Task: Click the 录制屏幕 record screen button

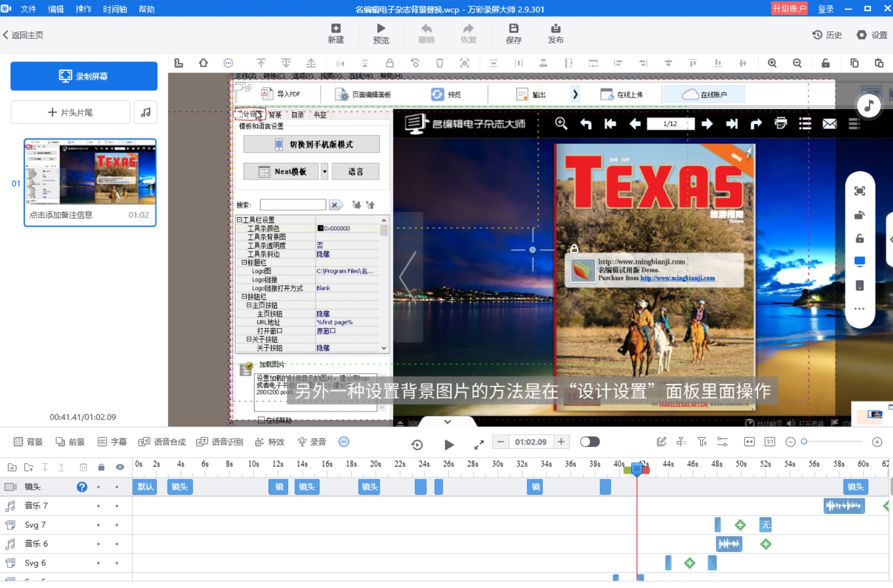Action: click(84, 76)
